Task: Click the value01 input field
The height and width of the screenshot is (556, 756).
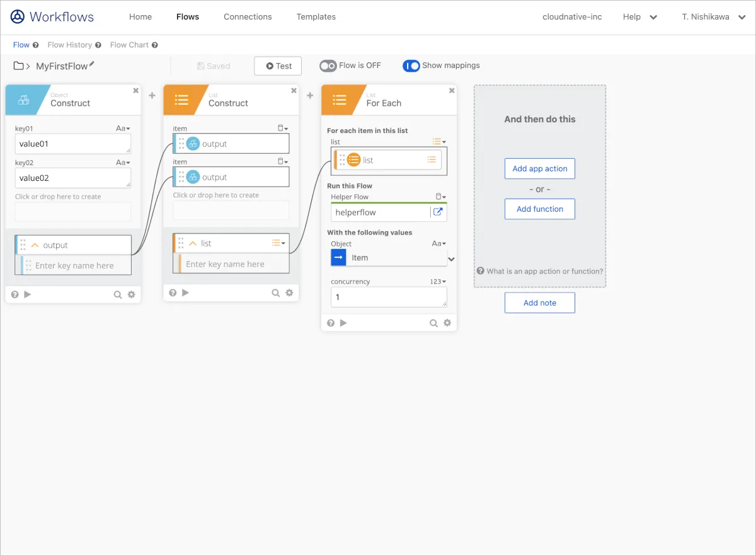Action: click(x=73, y=144)
